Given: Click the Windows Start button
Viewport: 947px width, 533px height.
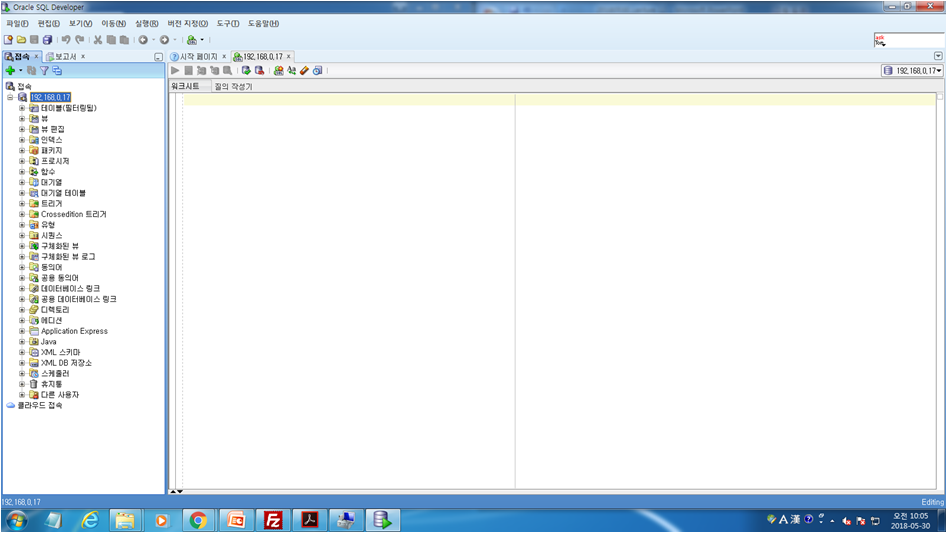Looking at the screenshot, I should coord(16,520).
